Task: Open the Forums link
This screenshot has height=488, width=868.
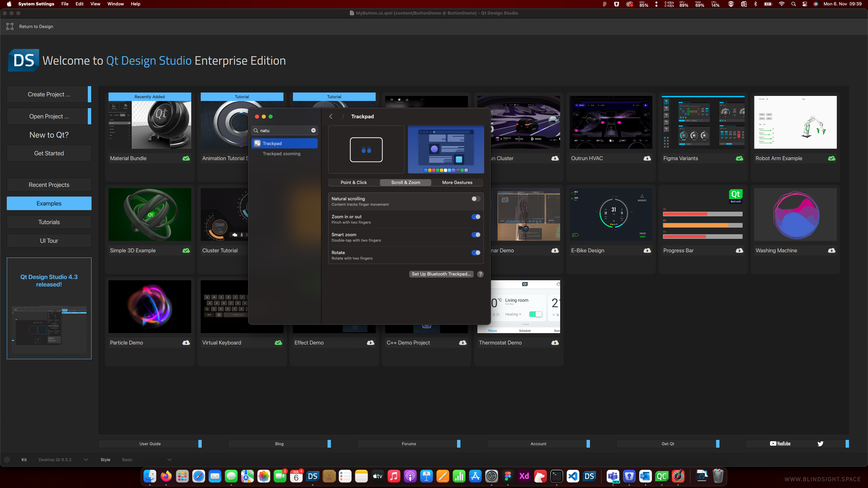Action: point(409,444)
